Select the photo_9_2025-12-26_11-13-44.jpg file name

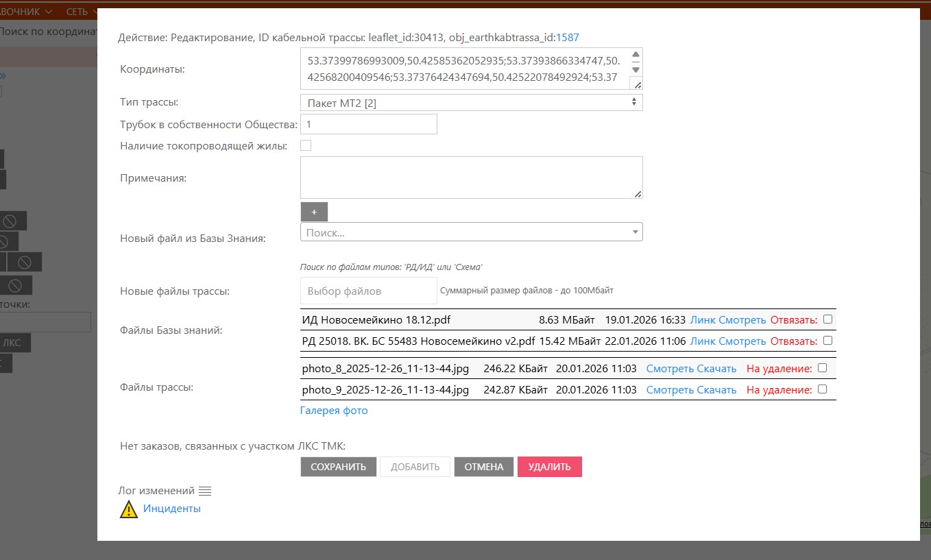pos(385,390)
